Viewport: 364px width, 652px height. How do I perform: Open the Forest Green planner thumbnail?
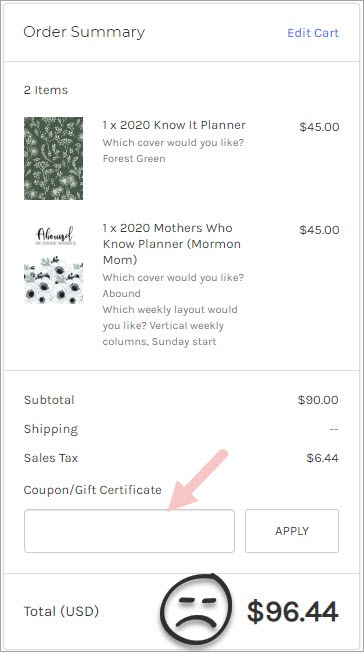(x=53, y=158)
